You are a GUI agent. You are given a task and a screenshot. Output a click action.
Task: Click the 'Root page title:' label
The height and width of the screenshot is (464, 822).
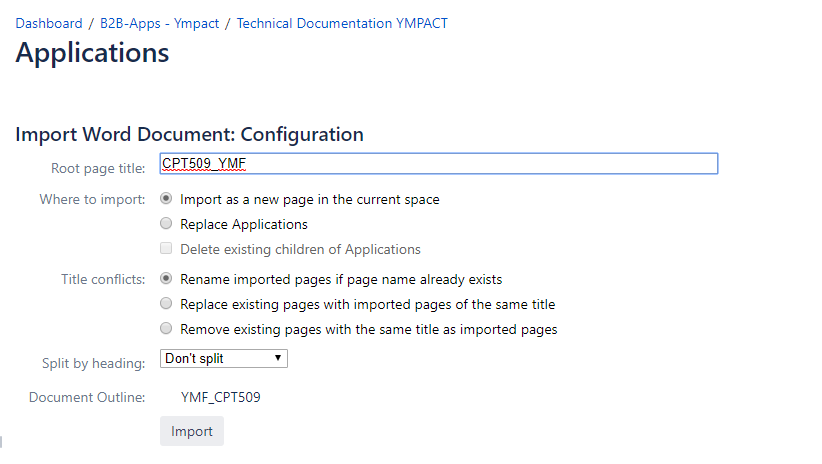click(x=98, y=168)
